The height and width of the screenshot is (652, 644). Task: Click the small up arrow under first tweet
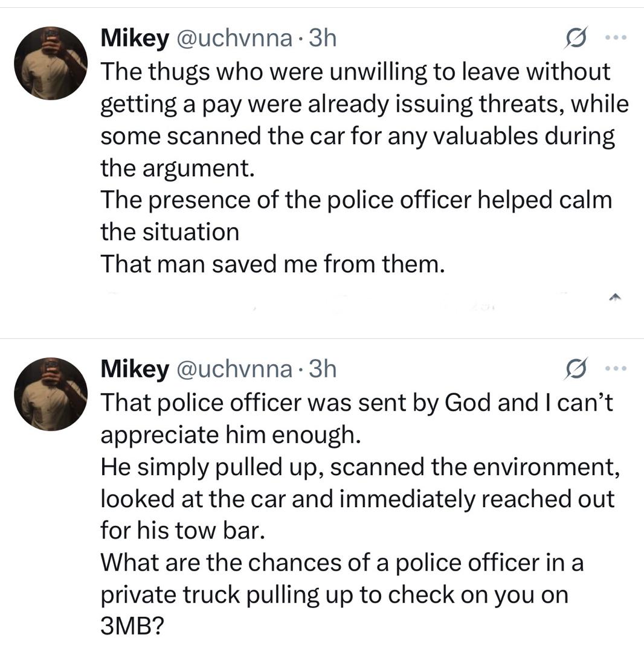(x=616, y=297)
